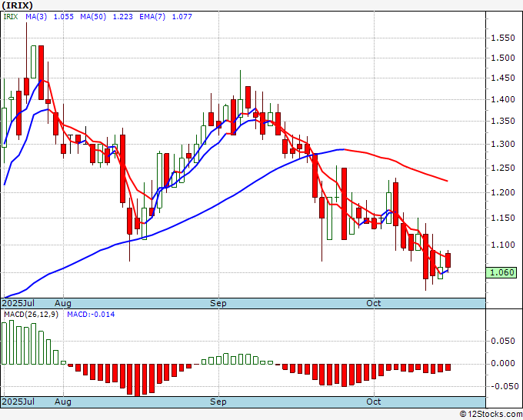The width and height of the screenshot is (523, 420).
Task: Click the MA(50) value 1.223
Action: click(x=123, y=16)
